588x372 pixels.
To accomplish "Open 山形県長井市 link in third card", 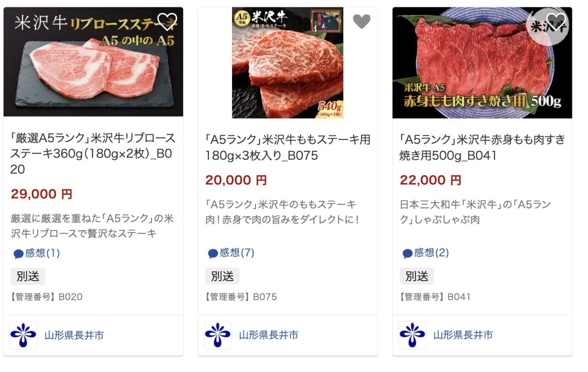I will pos(463,335).
